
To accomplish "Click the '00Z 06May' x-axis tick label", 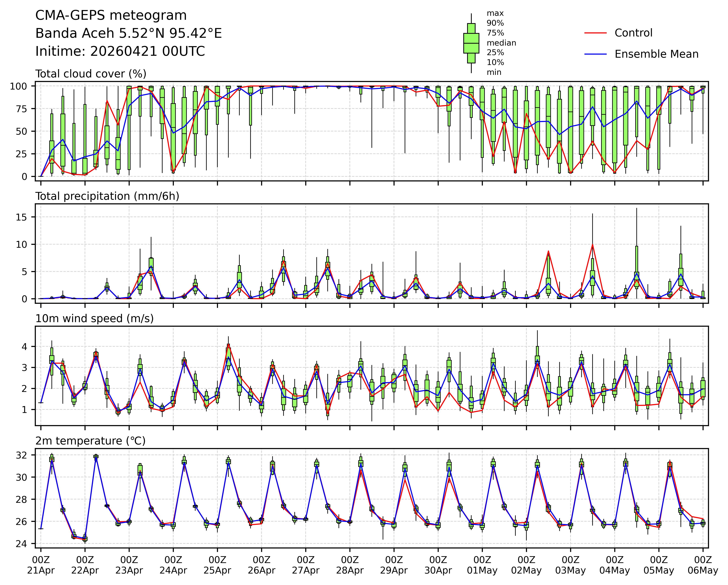I will point(703,565).
